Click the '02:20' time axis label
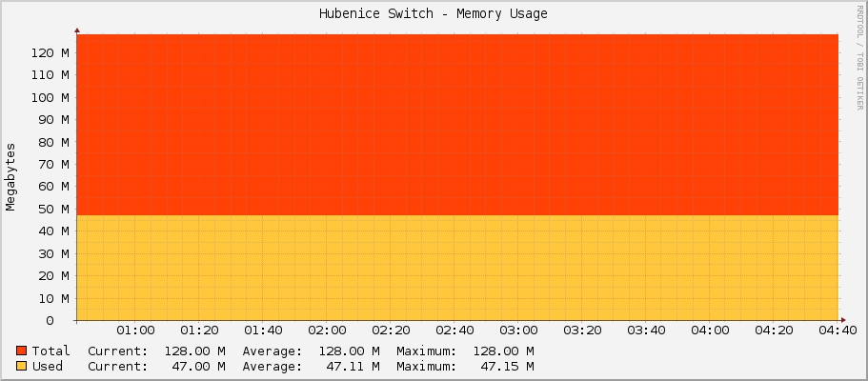Screen dimensions: 868x381 (x=391, y=331)
